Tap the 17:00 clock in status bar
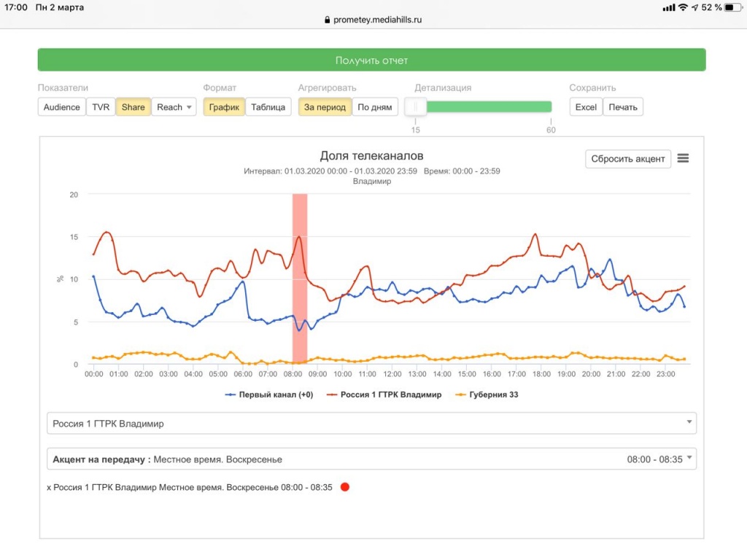Screen dimensions: 747x560 point(16,7)
